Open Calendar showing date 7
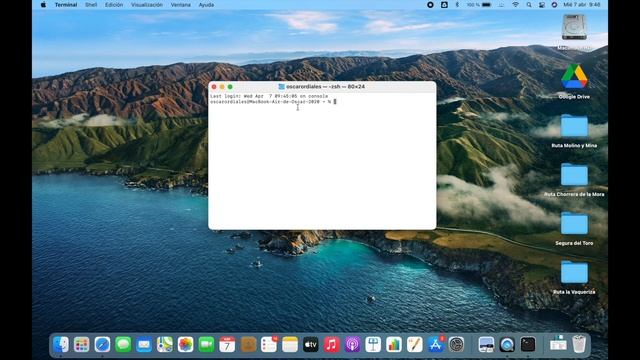Screen dimensions: 640x360 pos(227,344)
